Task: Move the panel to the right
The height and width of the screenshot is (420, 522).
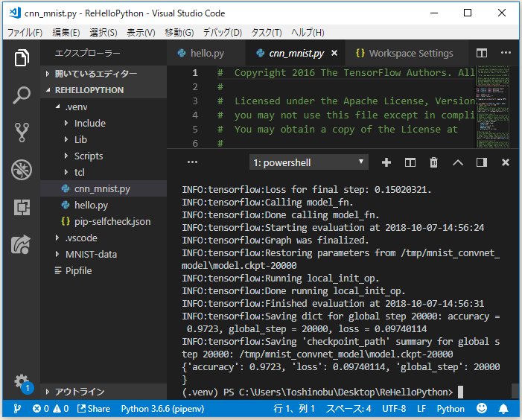Action: click(x=481, y=162)
